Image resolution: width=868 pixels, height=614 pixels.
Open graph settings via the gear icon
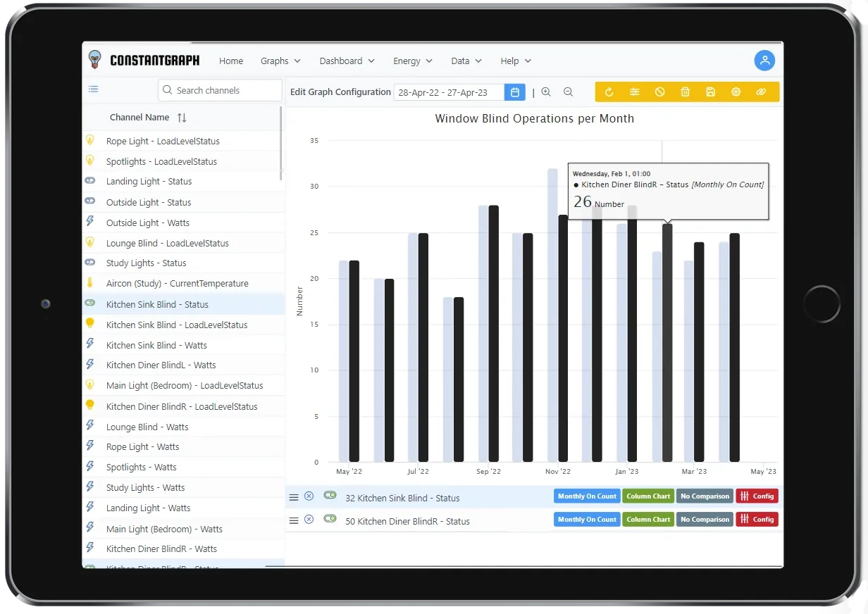[736, 92]
